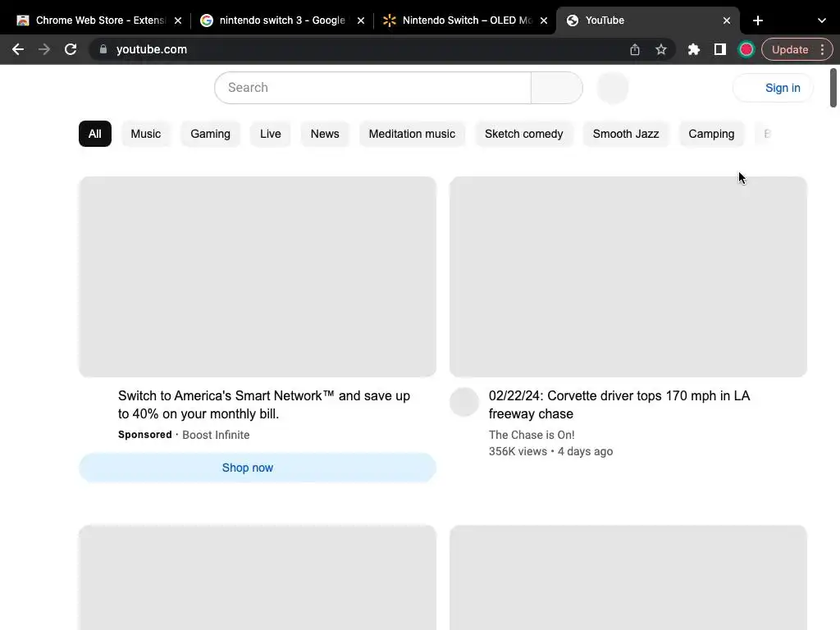The height and width of the screenshot is (630, 840).
Task: Bookmark this page with the star
Action: click(661, 49)
